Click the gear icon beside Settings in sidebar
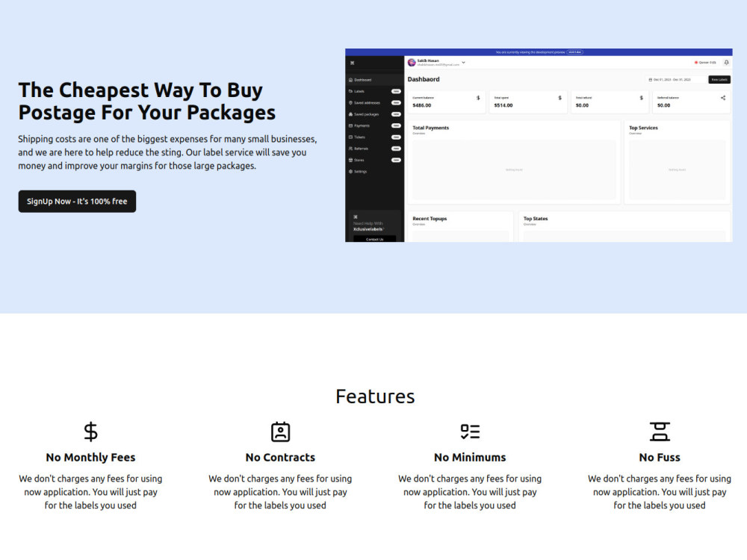Viewport: 747px width, 560px height. pos(350,172)
